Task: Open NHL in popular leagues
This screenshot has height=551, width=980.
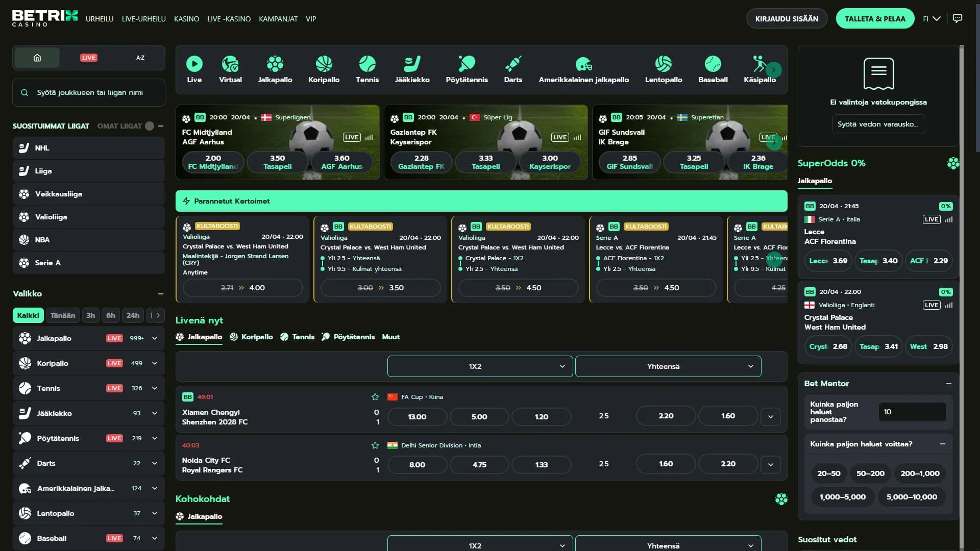Action: coord(89,148)
